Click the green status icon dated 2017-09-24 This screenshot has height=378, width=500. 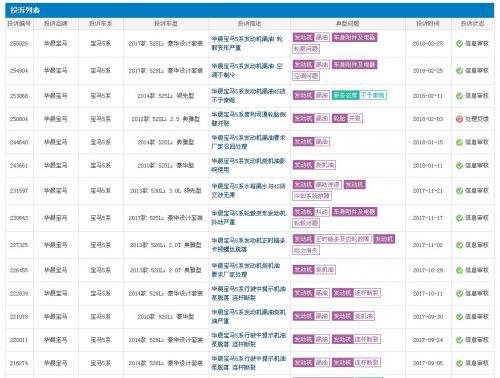click(x=459, y=340)
